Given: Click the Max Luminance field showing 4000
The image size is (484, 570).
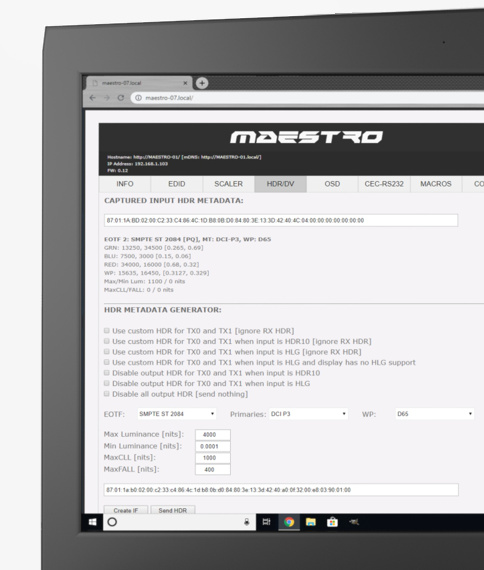Looking at the screenshot, I should (213, 435).
